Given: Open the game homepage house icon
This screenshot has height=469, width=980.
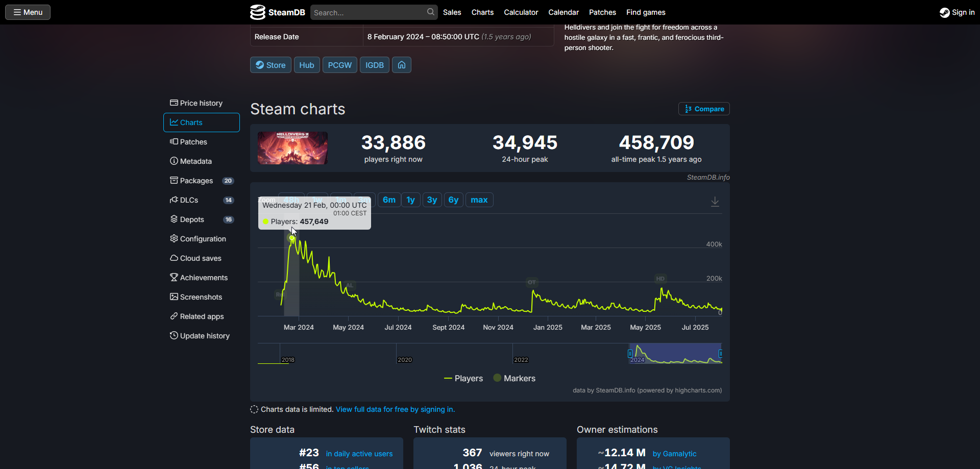Looking at the screenshot, I should tap(402, 65).
